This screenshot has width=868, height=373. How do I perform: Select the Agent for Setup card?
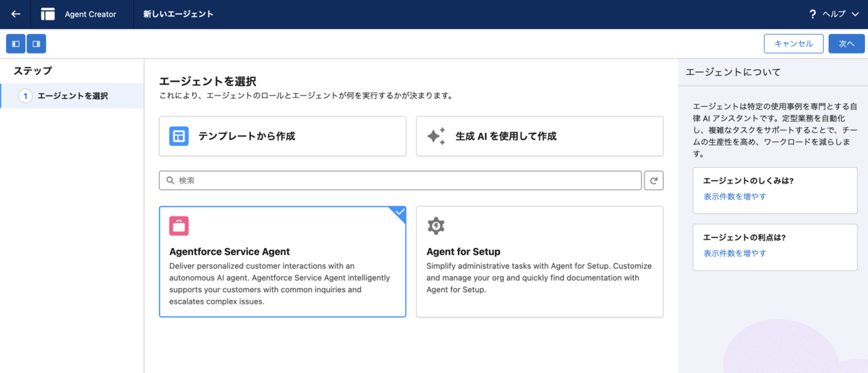coord(540,262)
